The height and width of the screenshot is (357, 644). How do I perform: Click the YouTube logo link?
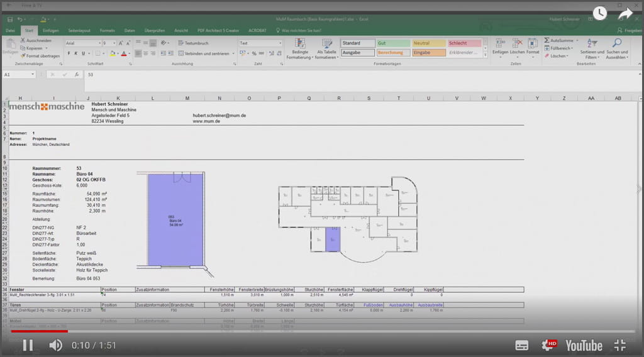coord(584,345)
